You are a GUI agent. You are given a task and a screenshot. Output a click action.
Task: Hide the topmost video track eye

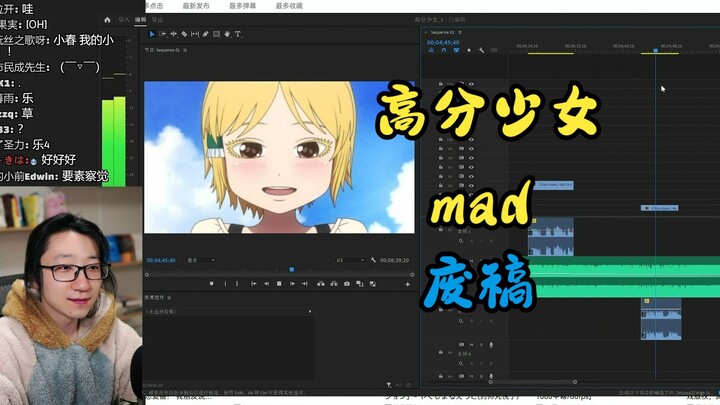(x=471, y=84)
